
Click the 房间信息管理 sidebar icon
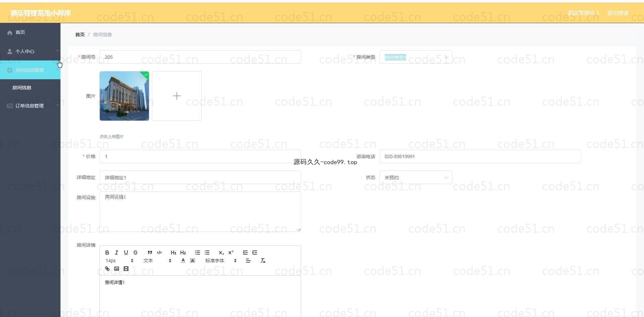click(x=9, y=70)
